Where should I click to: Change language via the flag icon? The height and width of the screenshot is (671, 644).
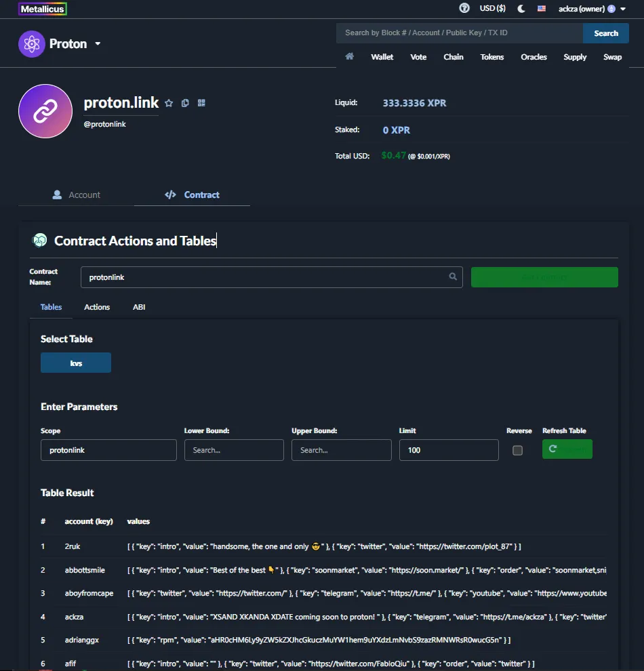click(542, 9)
